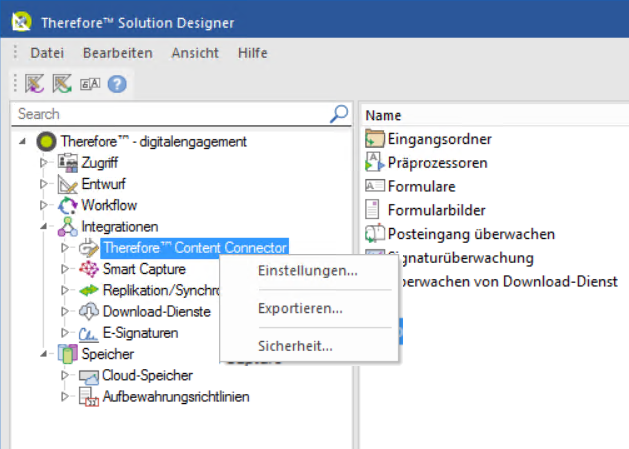The image size is (629, 449).
Task: Open the Ansicht menu
Action: point(195,53)
